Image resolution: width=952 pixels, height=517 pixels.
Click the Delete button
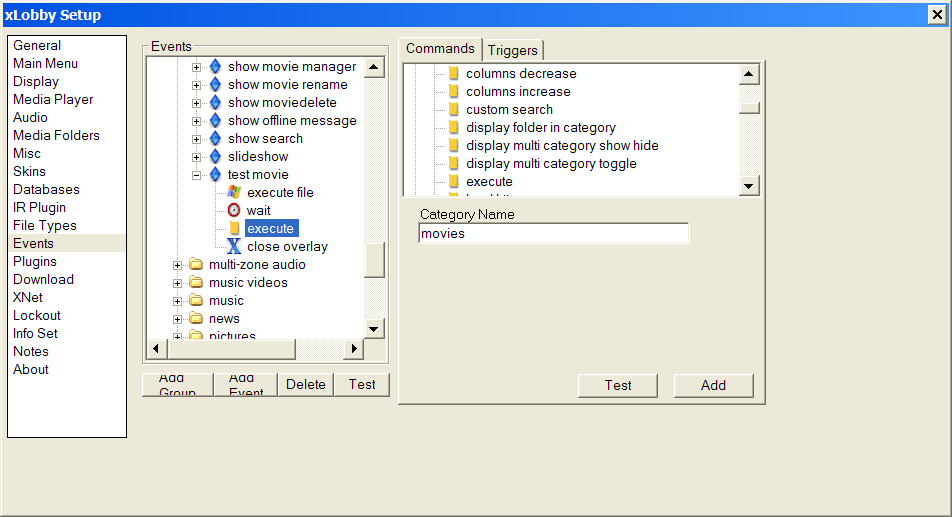305,385
